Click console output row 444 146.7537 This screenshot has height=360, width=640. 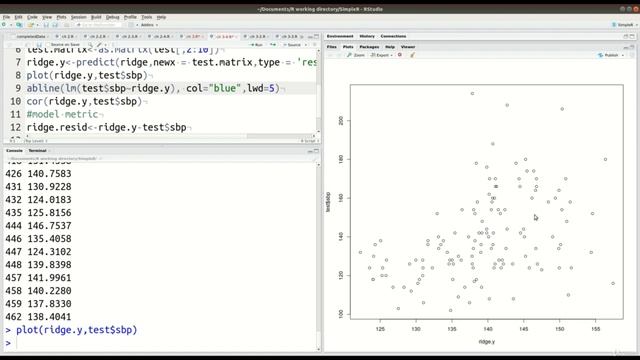pos(38,226)
